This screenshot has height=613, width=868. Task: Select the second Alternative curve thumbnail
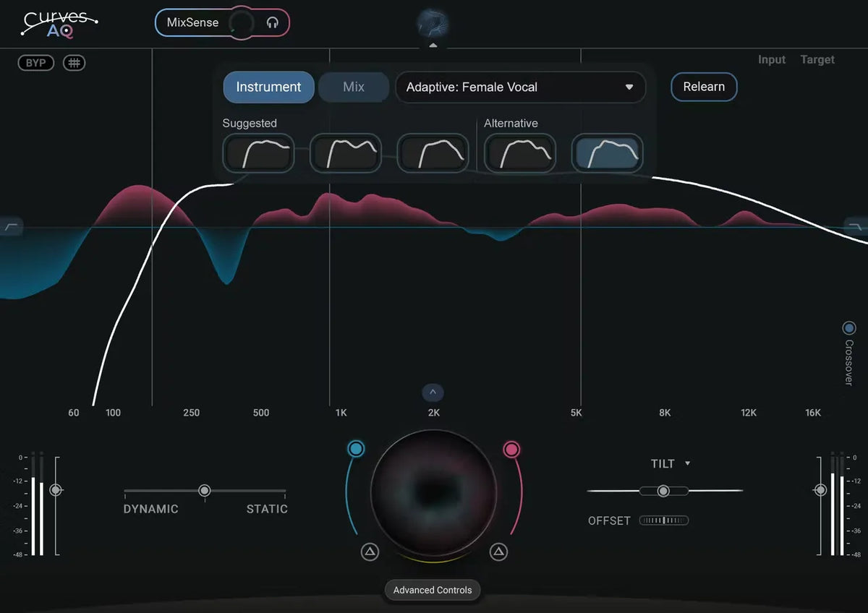(607, 153)
